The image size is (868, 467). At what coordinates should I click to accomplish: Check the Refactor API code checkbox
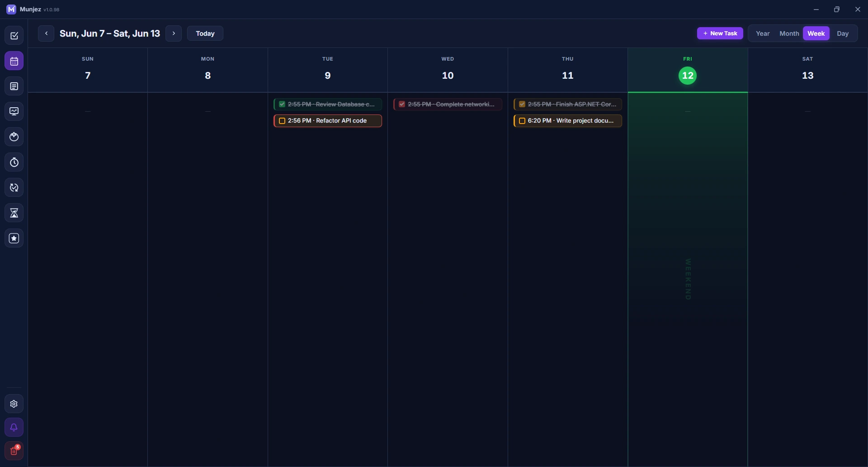282,121
